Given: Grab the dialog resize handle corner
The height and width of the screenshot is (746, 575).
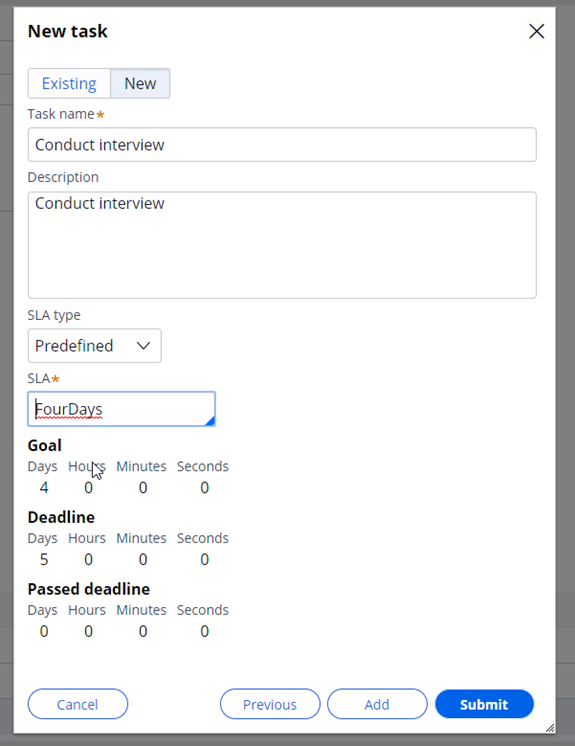Looking at the screenshot, I should tap(550, 727).
